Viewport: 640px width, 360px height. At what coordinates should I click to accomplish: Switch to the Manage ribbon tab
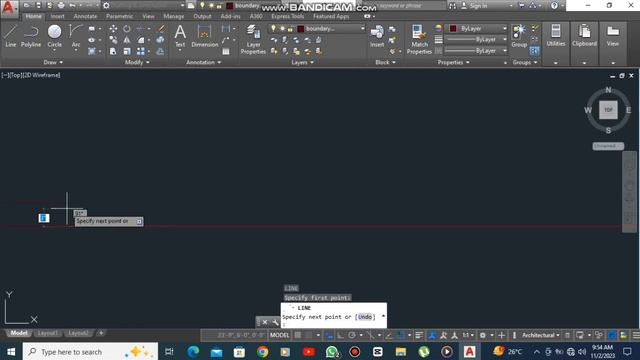pos(173,16)
